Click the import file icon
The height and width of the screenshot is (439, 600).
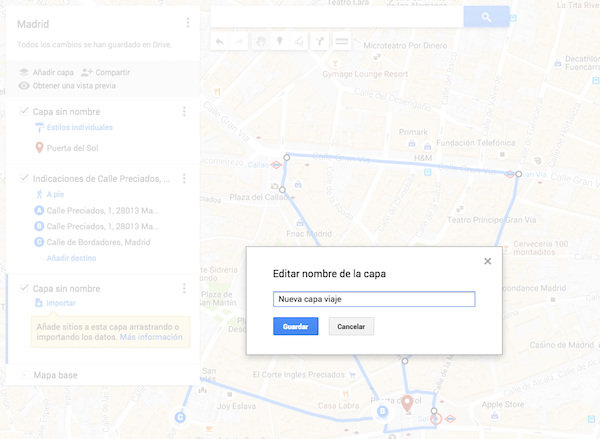tap(39, 303)
